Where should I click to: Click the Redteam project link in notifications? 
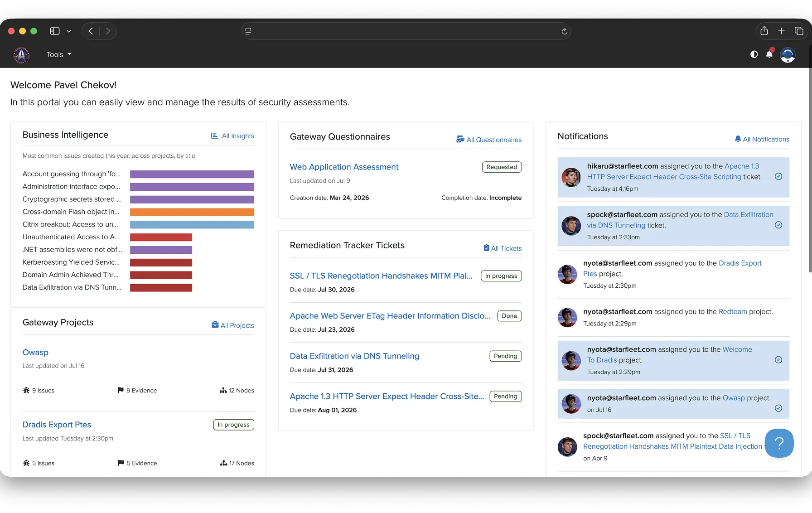point(733,312)
